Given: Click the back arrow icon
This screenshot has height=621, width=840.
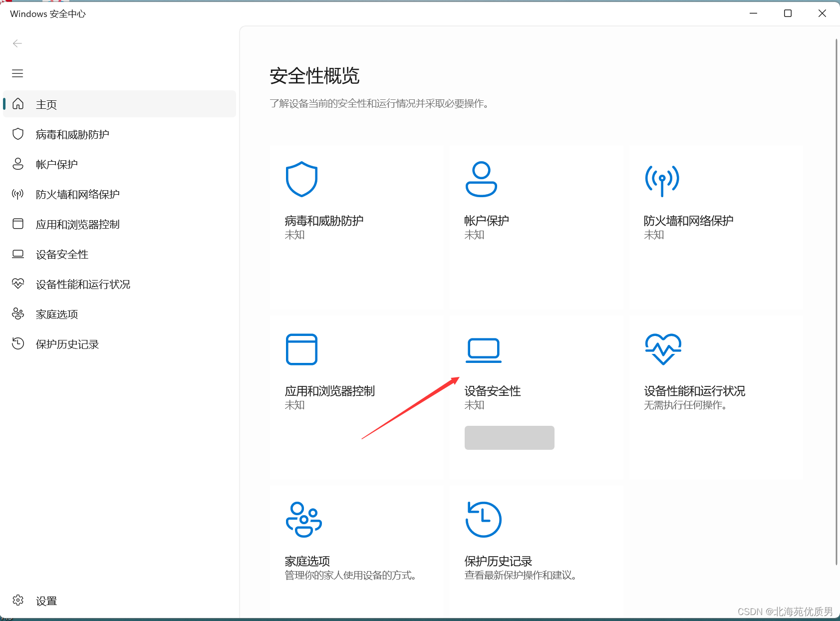Looking at the screenshot, I should click(x=17, y=43).
